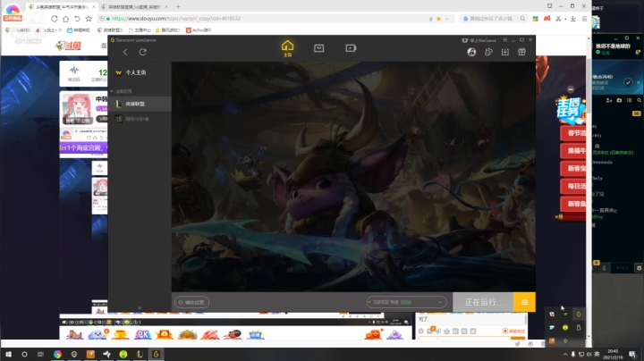644x361 pixels.
Task: Open Task View on taskbar
Action: [x=40, y=354]
